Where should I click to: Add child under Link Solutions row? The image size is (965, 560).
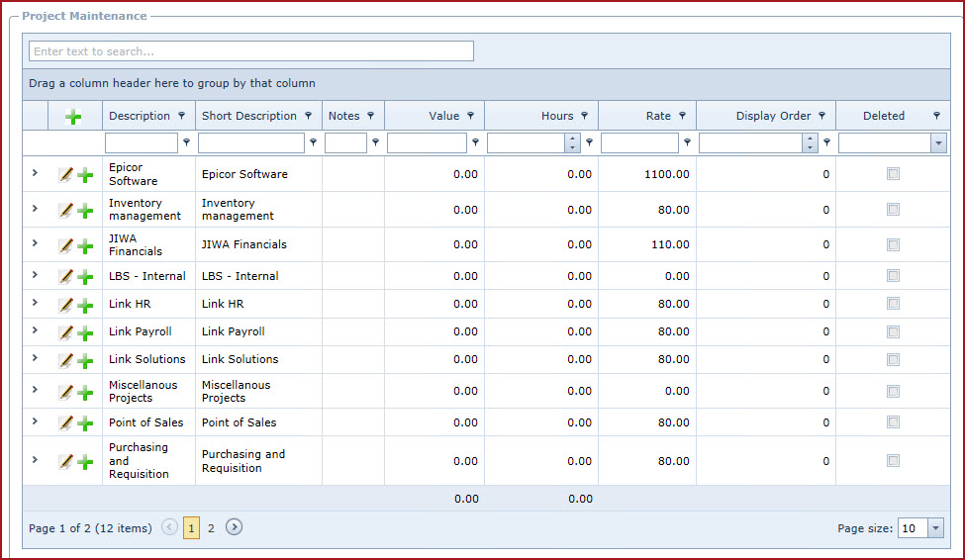85,360
